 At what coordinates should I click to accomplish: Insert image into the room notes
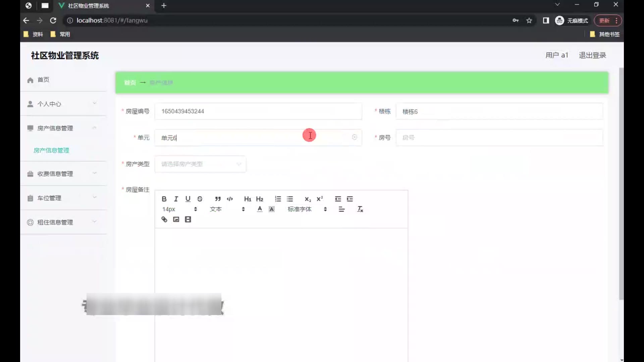click(176, 219)
